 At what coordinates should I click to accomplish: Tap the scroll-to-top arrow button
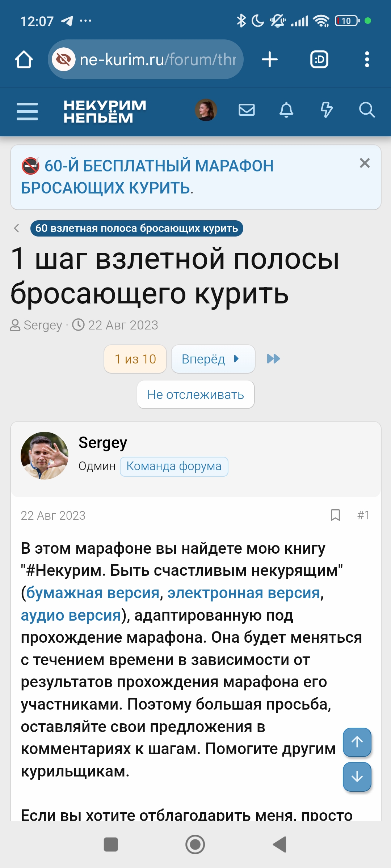(x=357, y=742)
